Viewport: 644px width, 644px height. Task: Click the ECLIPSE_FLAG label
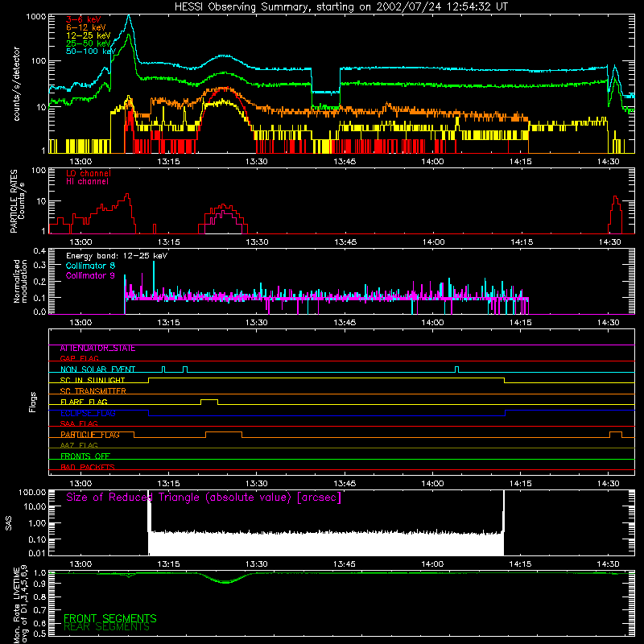point(88,413)
